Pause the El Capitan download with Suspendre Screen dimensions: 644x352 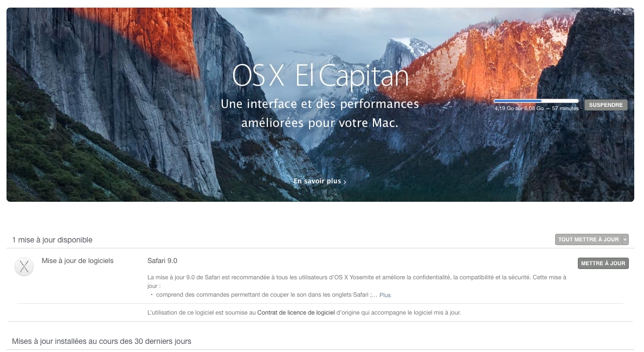(606, 105)
